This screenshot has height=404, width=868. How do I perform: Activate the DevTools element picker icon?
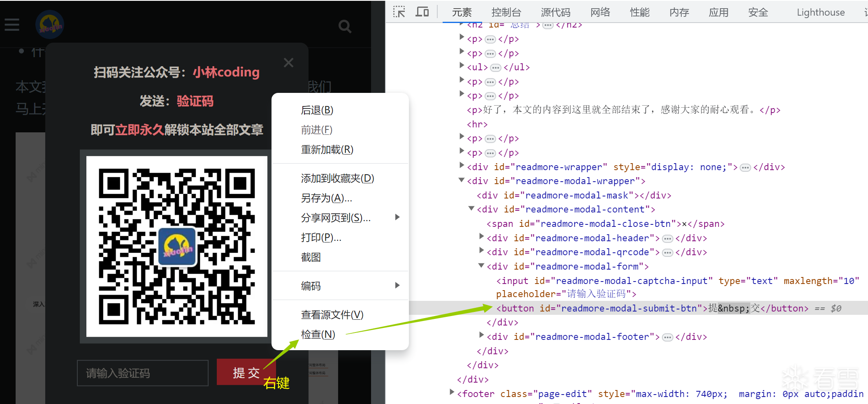(399, 12)
